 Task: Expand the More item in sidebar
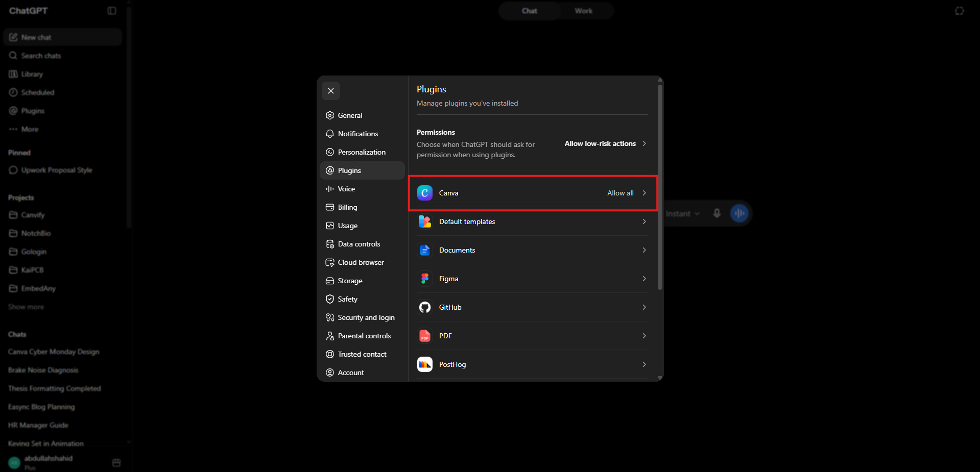pos(62,129)
